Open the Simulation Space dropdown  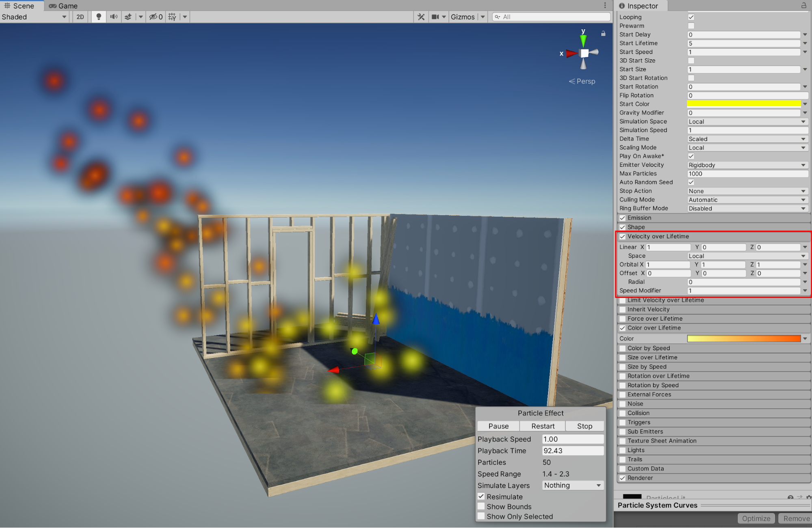point(747,121)
